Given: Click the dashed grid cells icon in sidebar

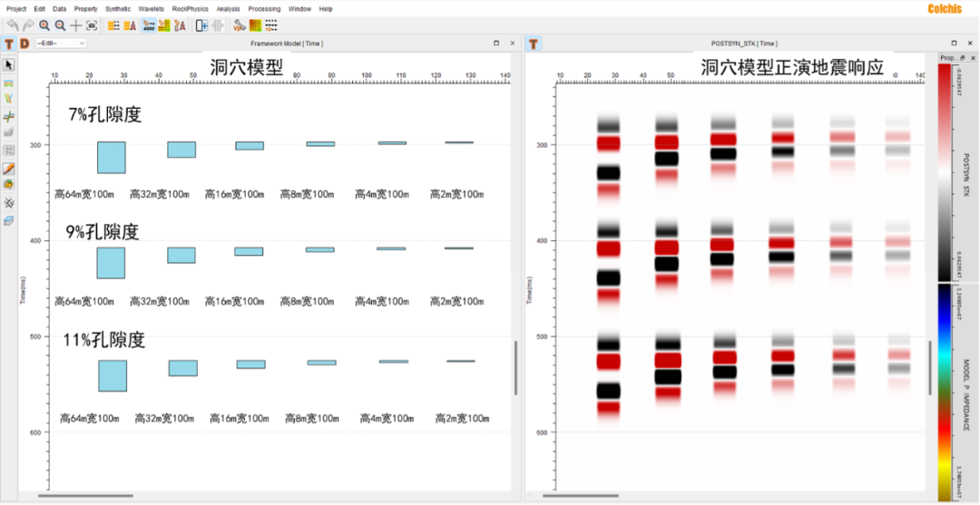Looking at the screenshot, I should click(9, 151).
